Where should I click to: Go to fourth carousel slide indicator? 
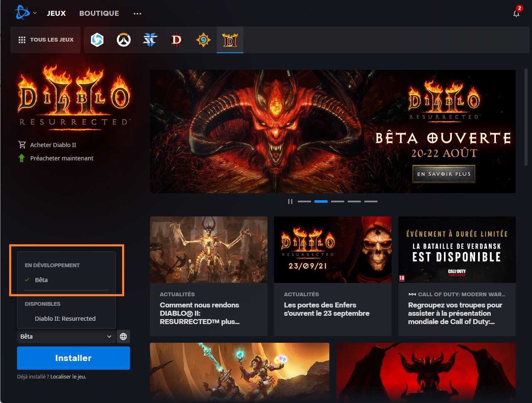click(x=354, y=201)
